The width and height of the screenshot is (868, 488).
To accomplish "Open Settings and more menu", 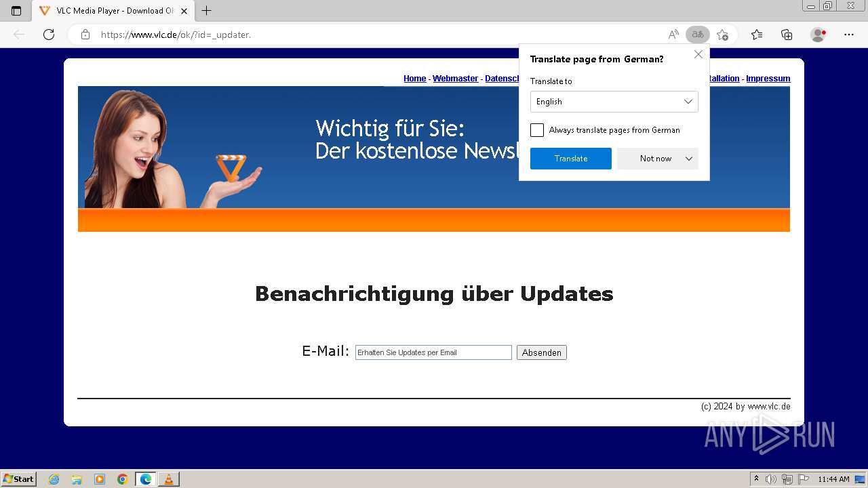I will point(849,35).
